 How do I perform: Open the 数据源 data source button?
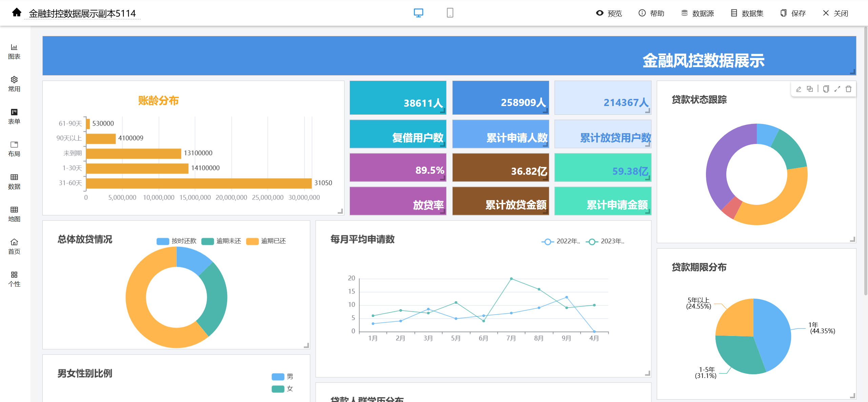pyautogui.click(x=697, y=13)
